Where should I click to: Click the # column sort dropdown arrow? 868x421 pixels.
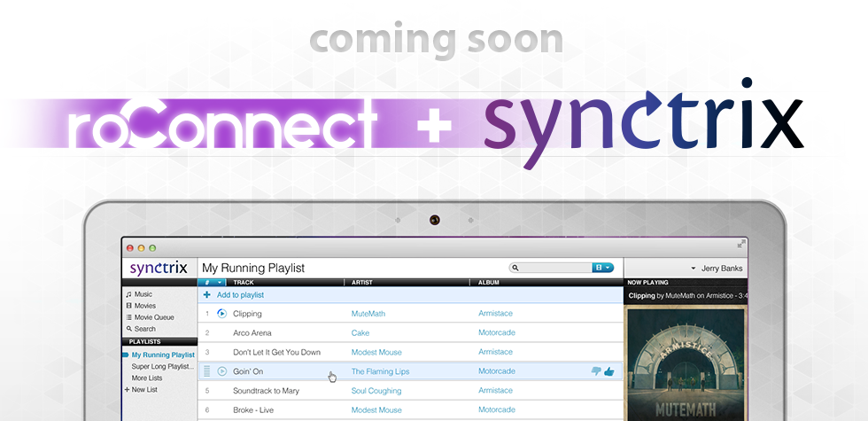click(220, 283)
